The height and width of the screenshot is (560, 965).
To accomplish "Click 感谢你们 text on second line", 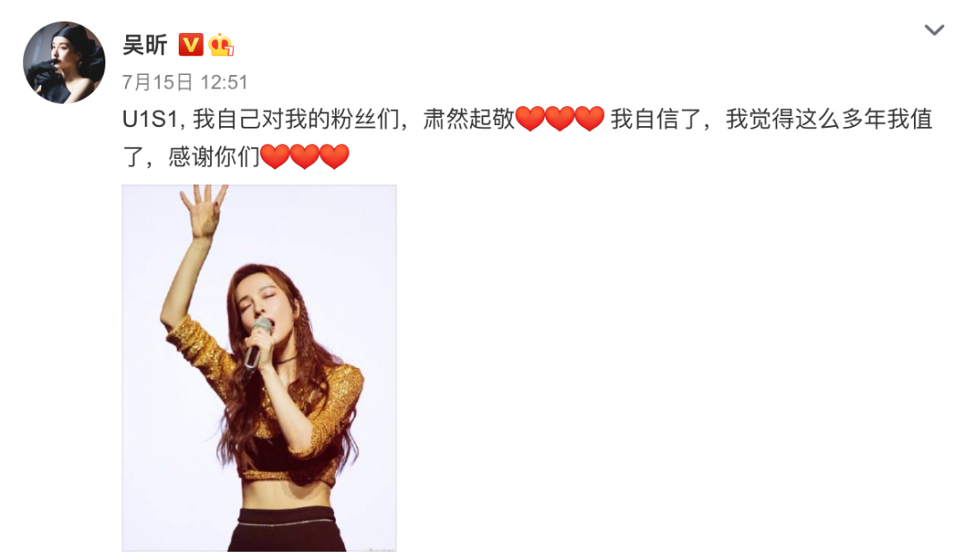I will [x=214, y=157].
